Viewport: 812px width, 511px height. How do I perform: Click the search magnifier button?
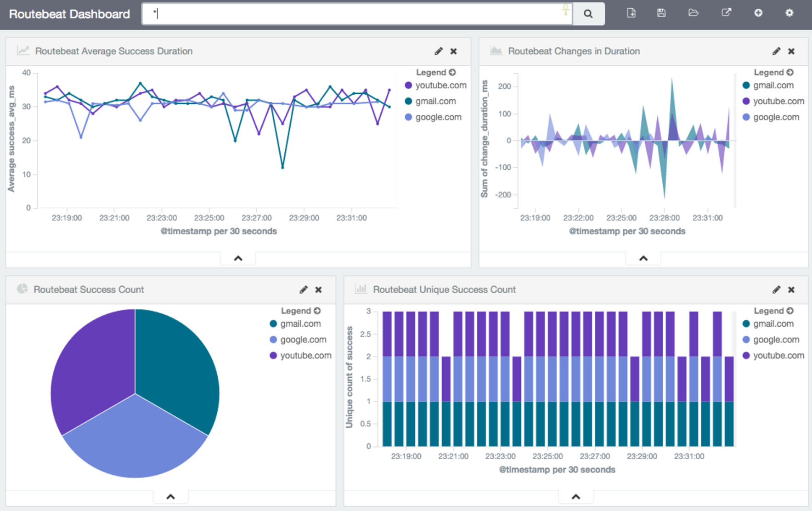click(x=588, y=14)
